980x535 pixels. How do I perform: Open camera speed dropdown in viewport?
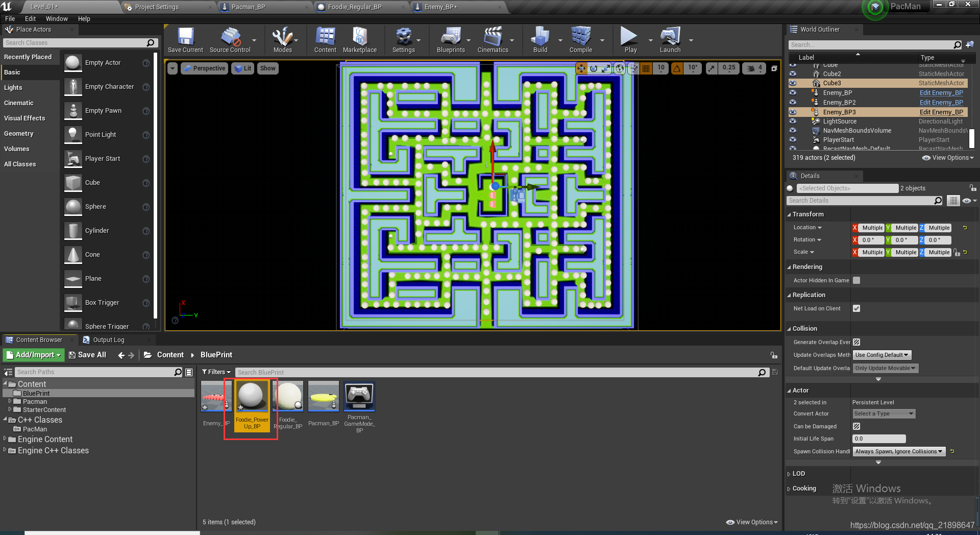pos(754,68)
